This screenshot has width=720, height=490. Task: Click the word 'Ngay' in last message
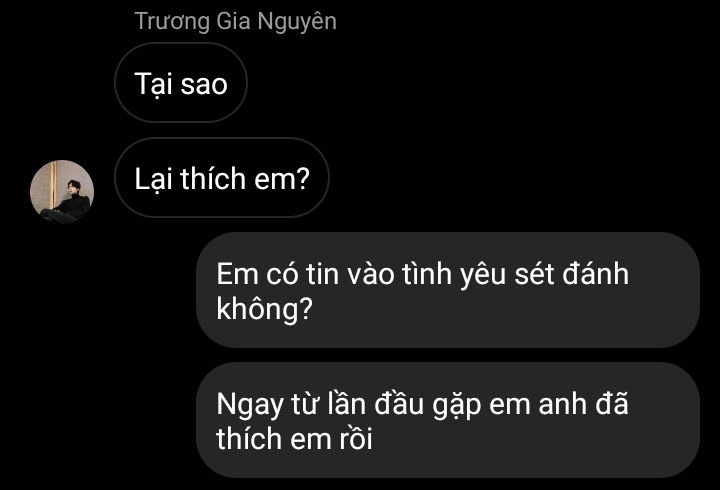(250, 405)
